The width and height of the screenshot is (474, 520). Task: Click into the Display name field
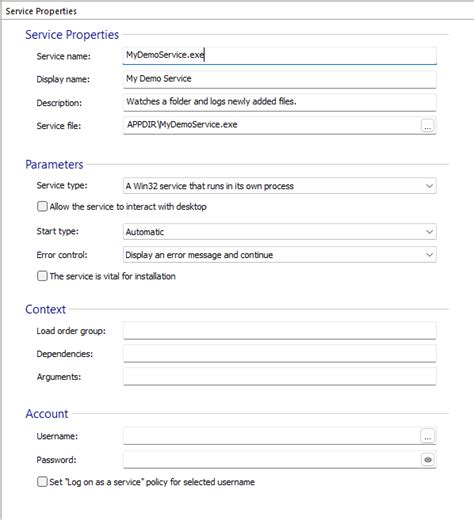tap(279, 79)
